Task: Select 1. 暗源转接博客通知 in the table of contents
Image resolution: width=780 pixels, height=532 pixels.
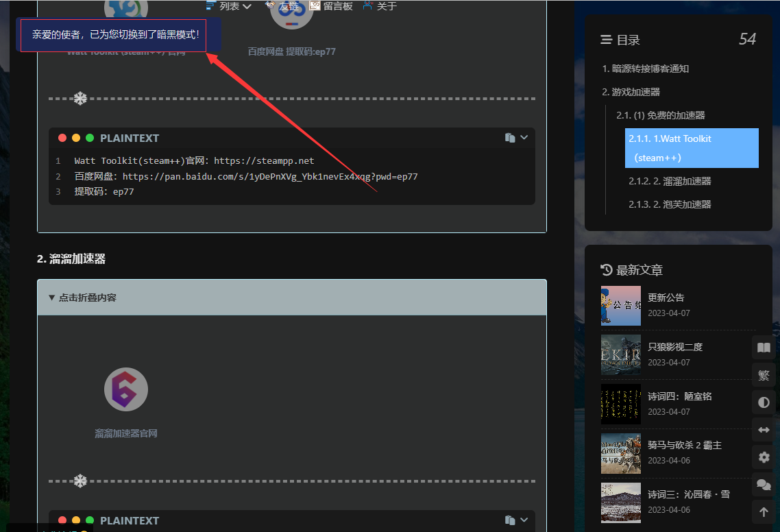Action: [645, 69]
